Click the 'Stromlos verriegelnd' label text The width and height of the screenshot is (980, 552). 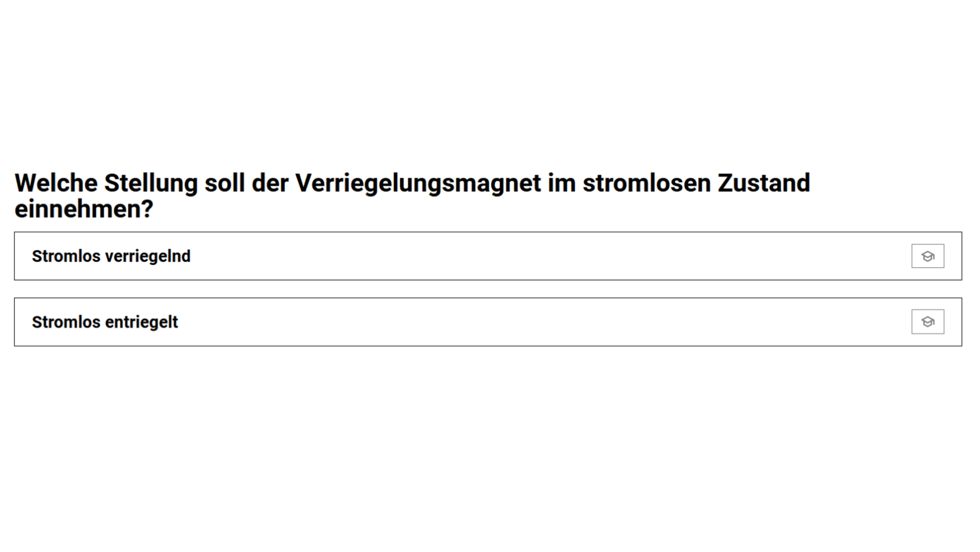tap(111, 256)
